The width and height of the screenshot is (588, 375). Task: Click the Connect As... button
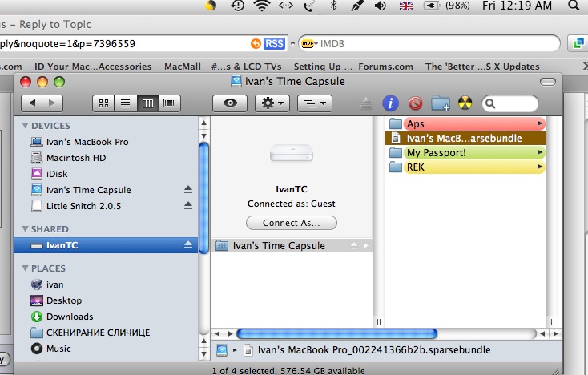(x=292, y=223)
